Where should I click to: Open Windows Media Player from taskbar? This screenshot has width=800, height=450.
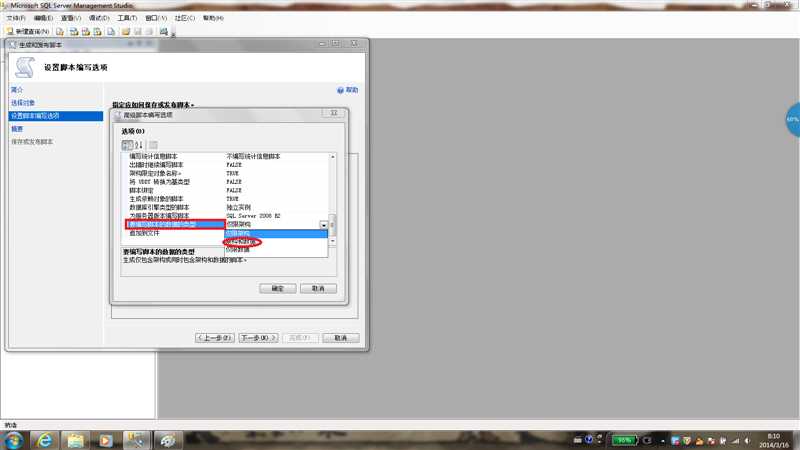[x=106, y=440]
